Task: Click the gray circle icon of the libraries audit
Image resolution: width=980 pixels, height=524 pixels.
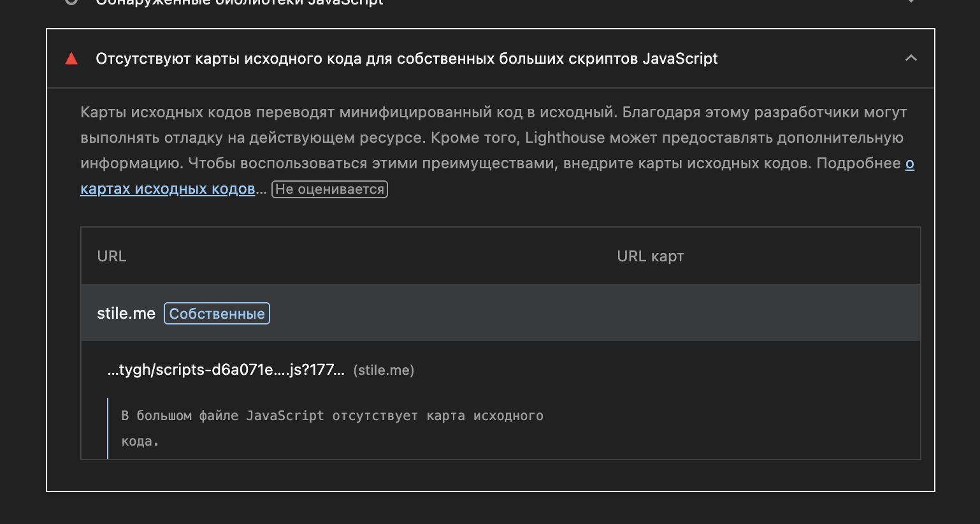Action: (x=71, y=2)
